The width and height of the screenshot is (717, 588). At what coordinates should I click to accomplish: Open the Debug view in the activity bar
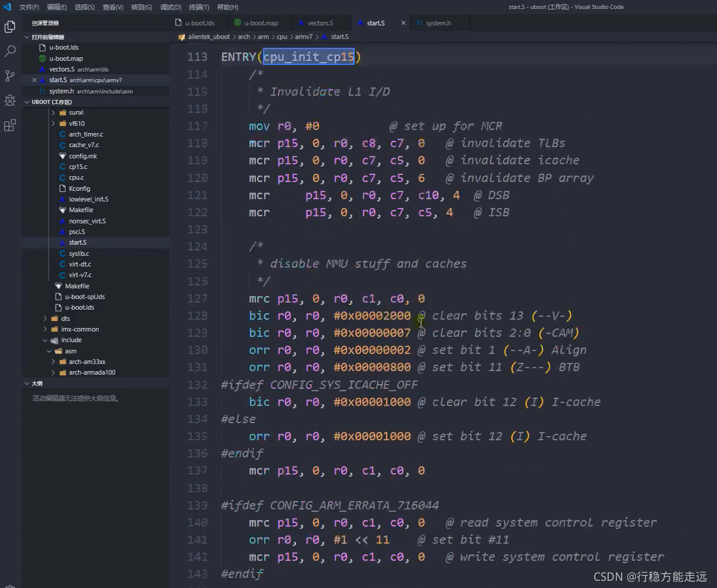[10, 100]
